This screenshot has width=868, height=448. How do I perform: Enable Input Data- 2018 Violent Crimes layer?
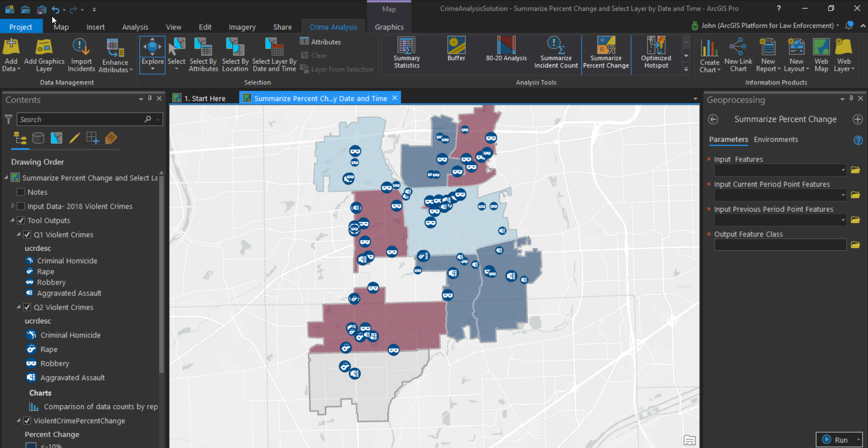(20, 206)
